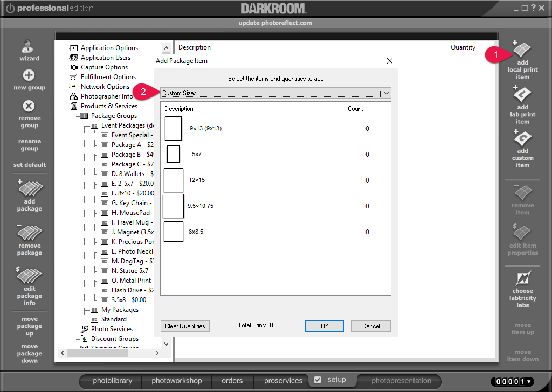Screen dimensions: 552x392
Task: Select the 12x15 item row
Action: pos(275,180)
